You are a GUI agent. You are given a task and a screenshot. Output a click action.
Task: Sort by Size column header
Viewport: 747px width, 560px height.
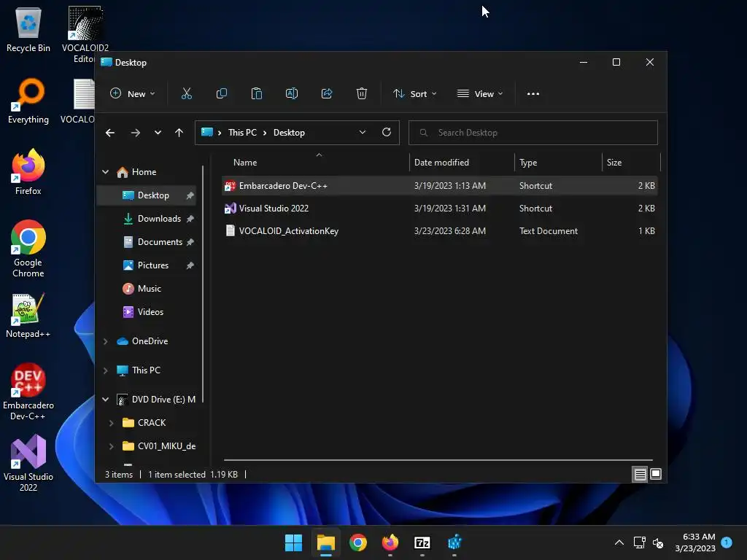tap(631, 163)
